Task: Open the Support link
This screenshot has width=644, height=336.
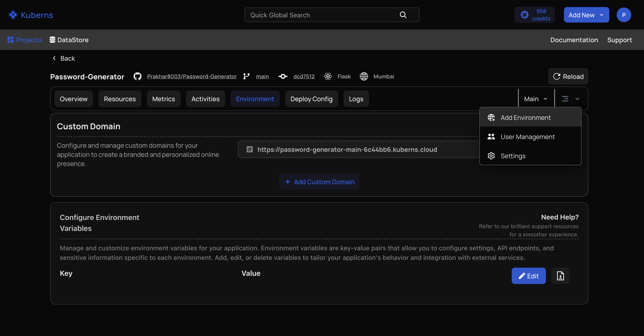Action: coord(619,40)
